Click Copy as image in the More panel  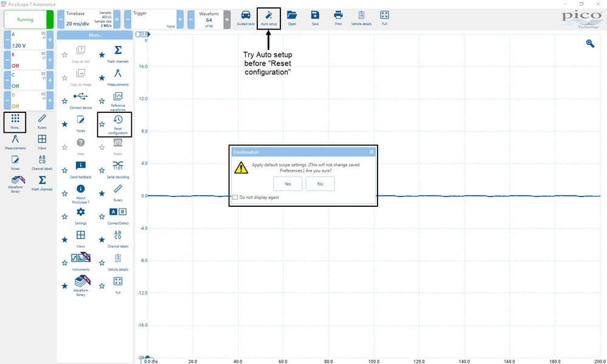(81, 78)
